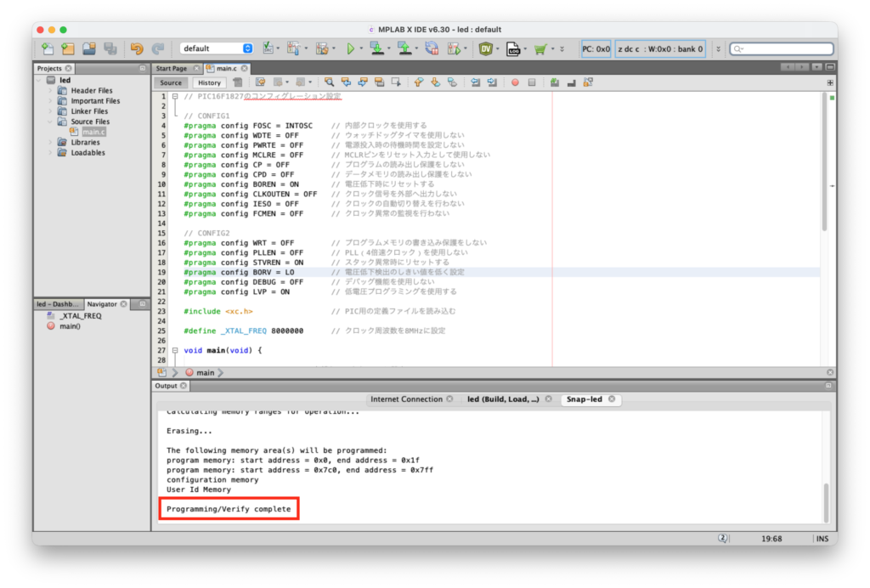
Task: Click the Read Device Memory icon
Action: [x=404, y=48]
